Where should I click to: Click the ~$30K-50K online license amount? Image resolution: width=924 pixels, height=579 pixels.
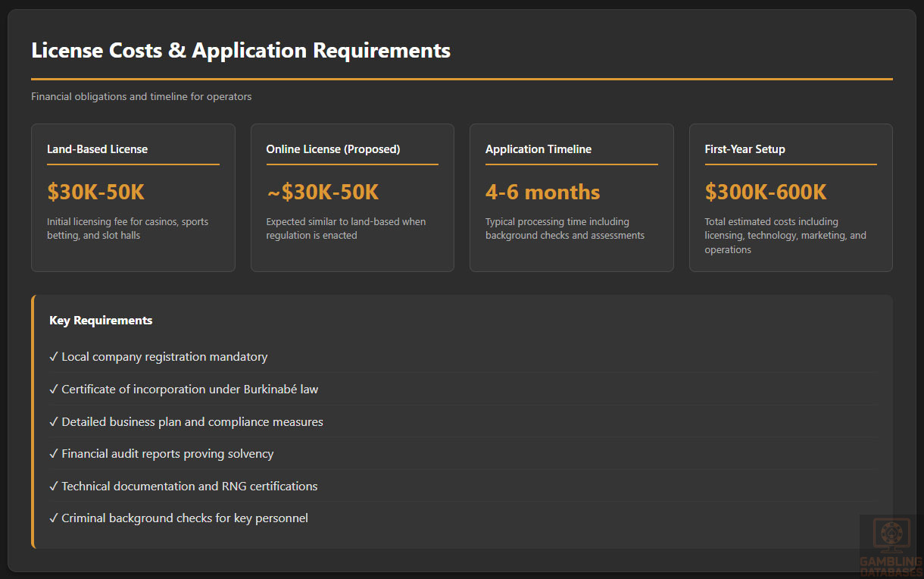pyautogui.click(x=322, y=192)
